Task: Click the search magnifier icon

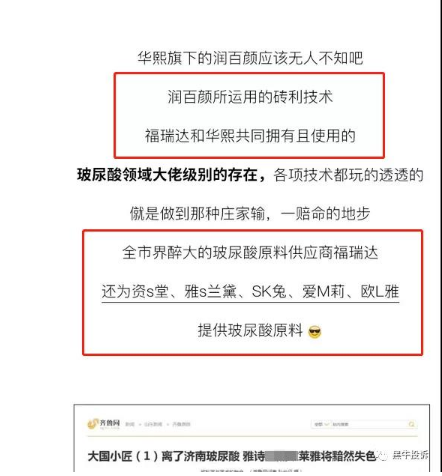Action: coord(412,424)
